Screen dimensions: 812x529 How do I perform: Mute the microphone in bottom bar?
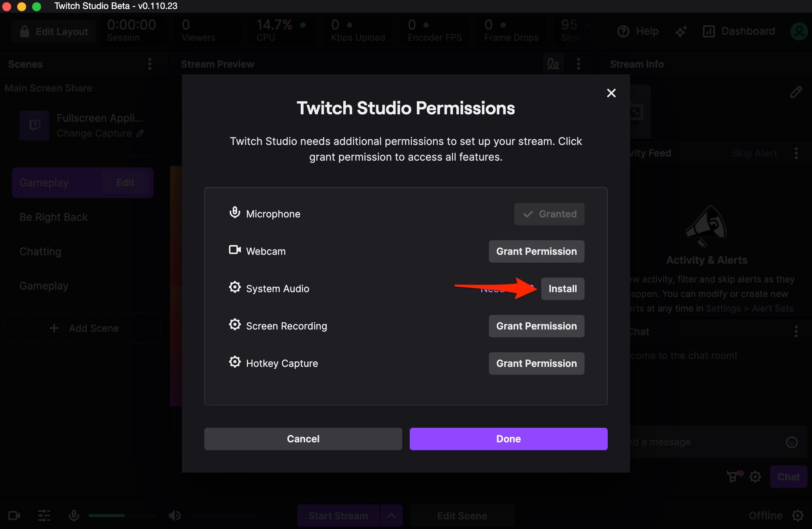click(x=74, y=516)
